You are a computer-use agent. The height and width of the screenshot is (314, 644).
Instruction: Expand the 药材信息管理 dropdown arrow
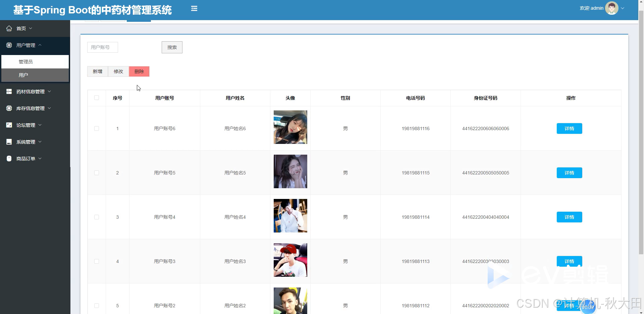click(x=50, y=91)
